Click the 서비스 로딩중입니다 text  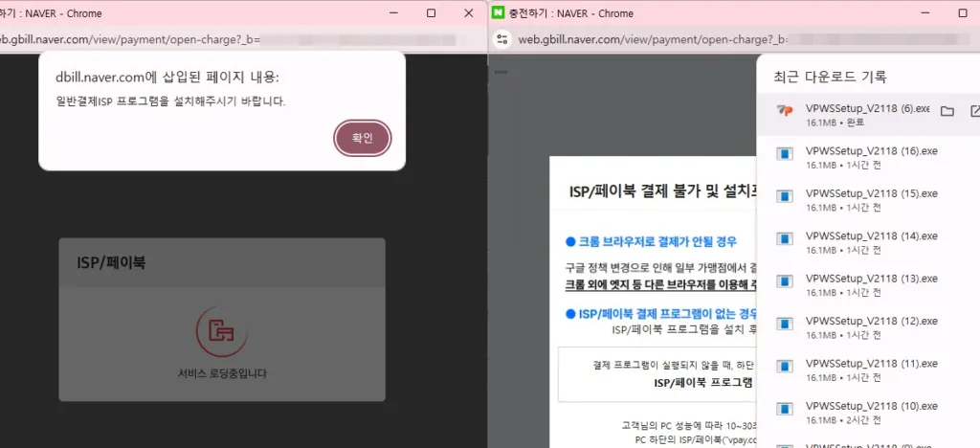222,373
